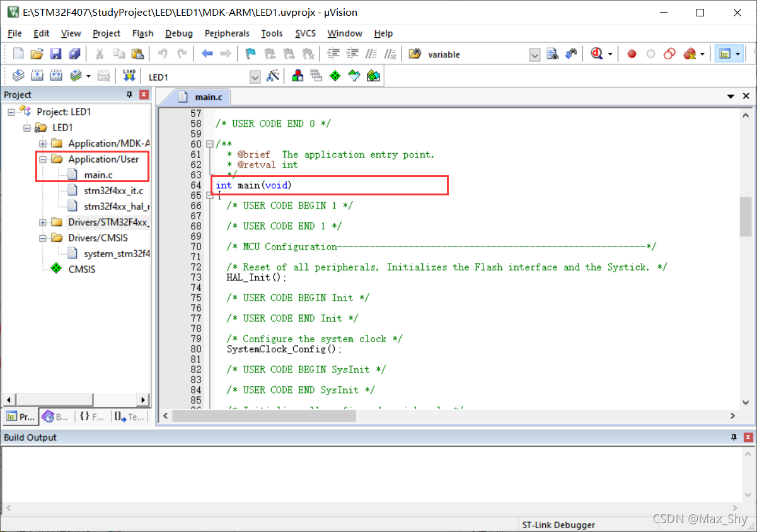757x532 pixels.
Task: Open Options for Target wand icon
Action: click(273, 76)
